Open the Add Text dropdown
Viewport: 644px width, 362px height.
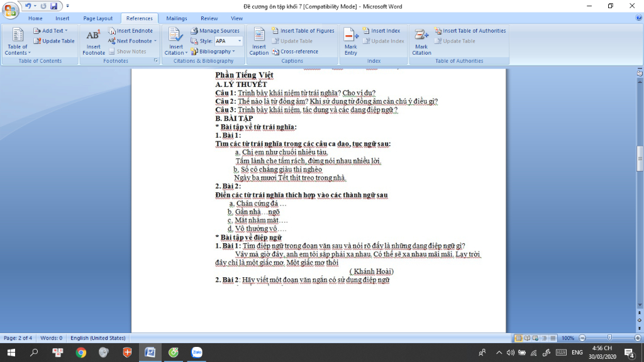pyautogui.click(x=50, y=31)
